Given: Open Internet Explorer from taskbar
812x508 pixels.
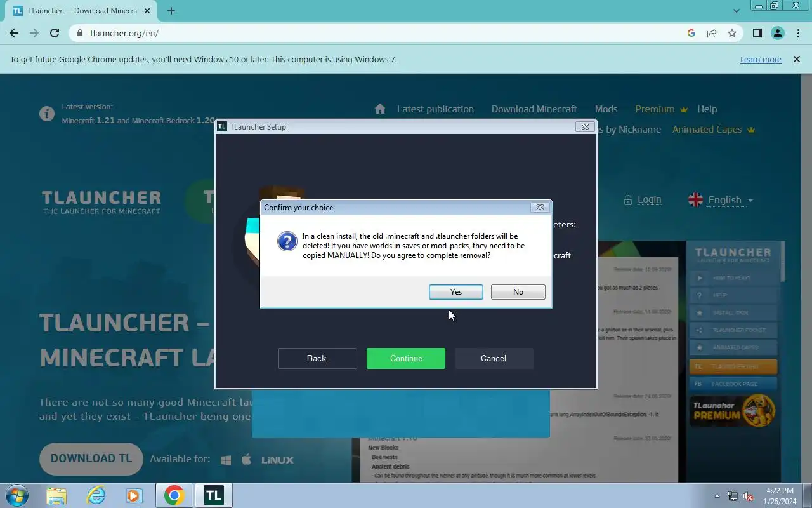Looking at the screenshot, I should [x=96, y=495].
